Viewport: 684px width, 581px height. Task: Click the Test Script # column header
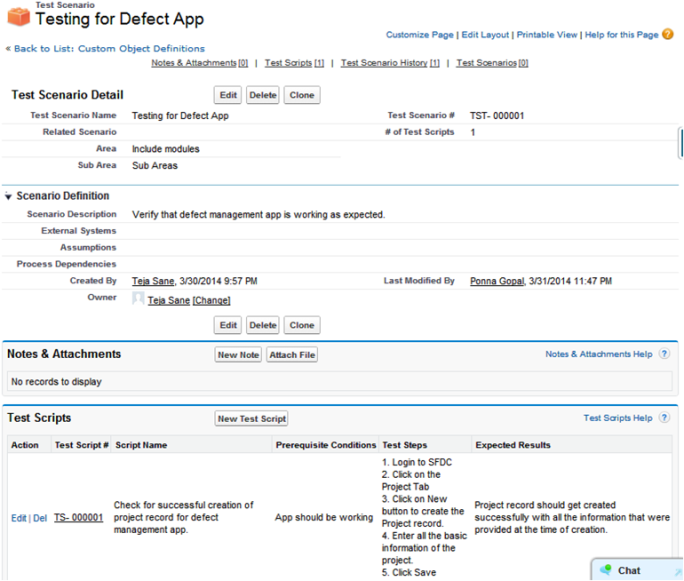82,445
